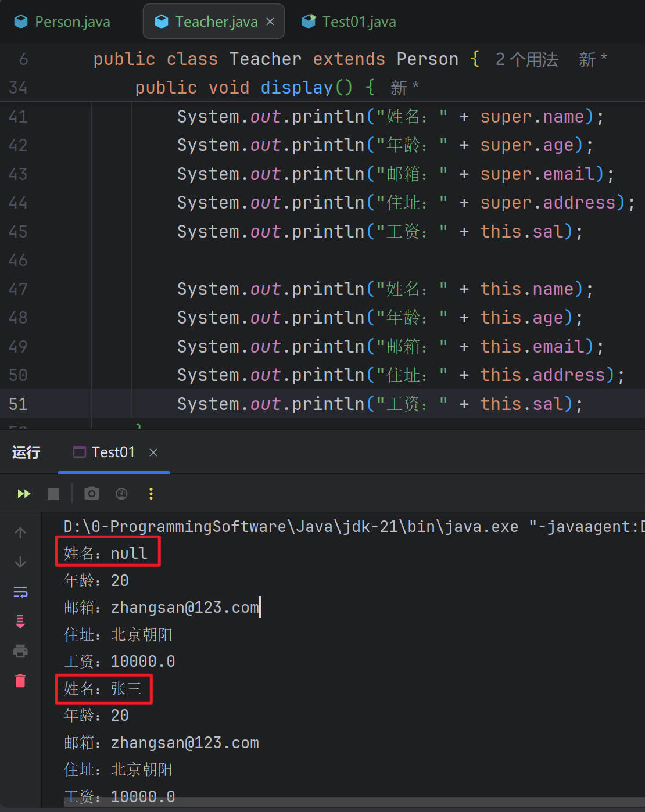Print the console output
The width and height of the screenshot is (645, 812).
click(x=20, y=651)
